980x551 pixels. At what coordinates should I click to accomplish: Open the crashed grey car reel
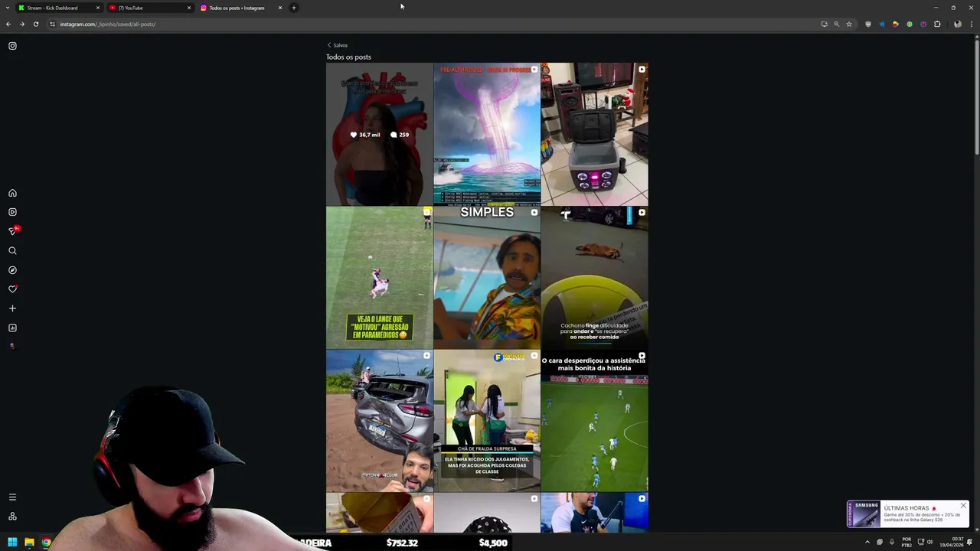click(380, 421)
